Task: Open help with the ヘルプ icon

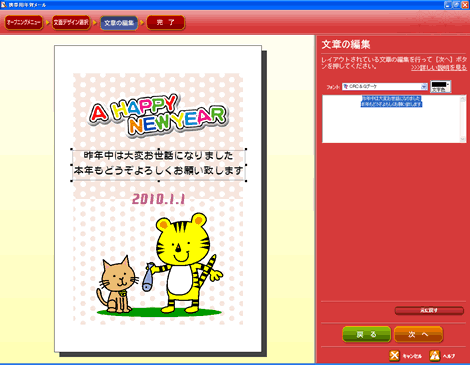Action: 434,356
